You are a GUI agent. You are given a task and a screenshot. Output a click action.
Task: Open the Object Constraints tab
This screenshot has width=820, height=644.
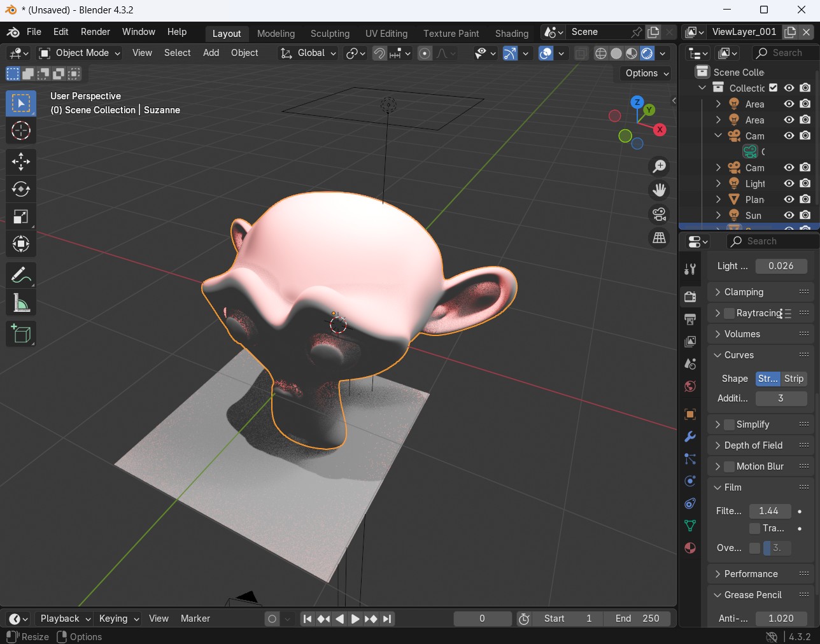point(690,503)
